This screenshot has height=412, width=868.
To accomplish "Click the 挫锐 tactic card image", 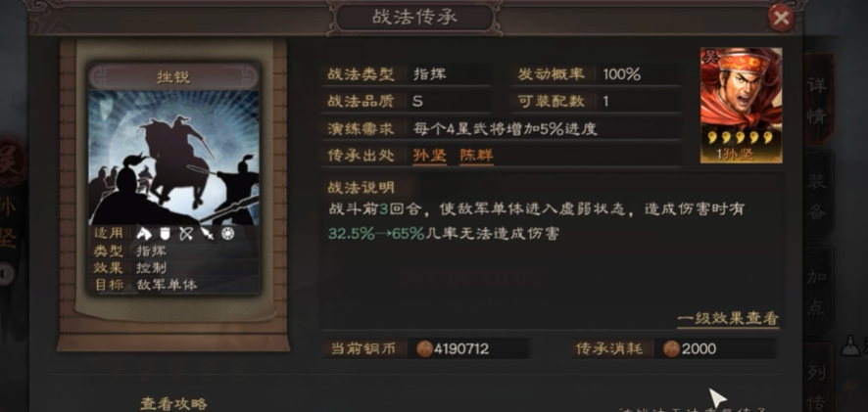I will (x=173, y=158).
